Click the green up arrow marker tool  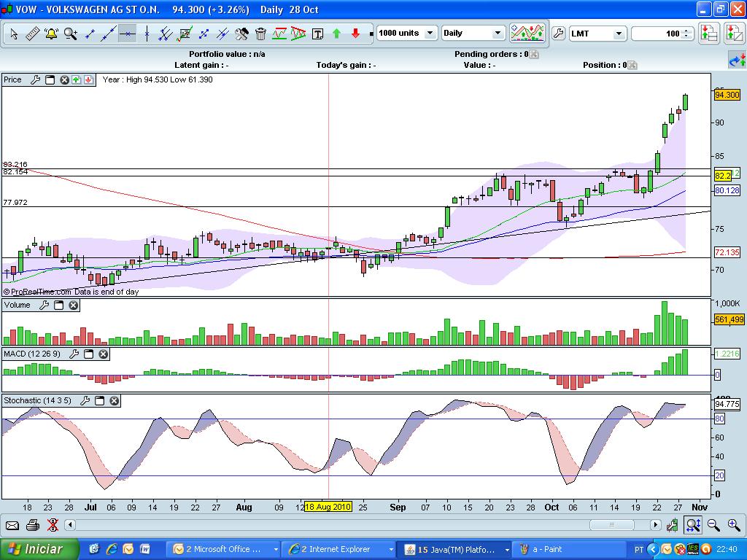[337, 34]
